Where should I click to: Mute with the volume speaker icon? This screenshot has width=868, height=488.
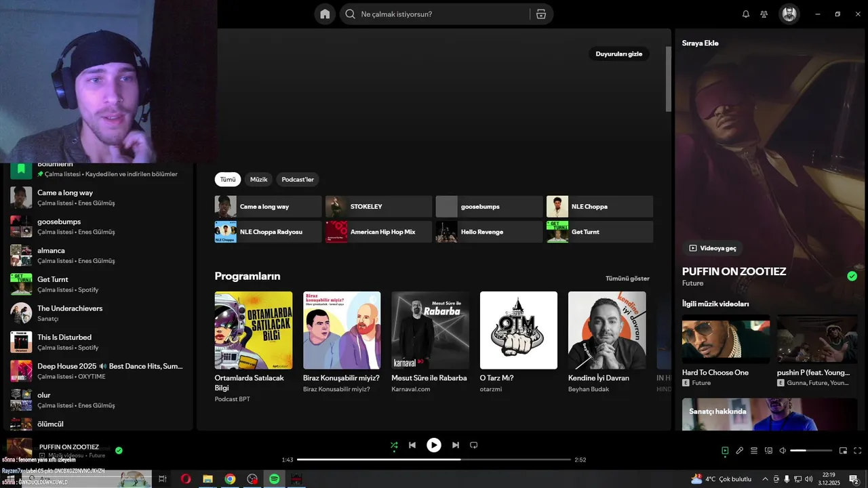[x=783, y=451]
